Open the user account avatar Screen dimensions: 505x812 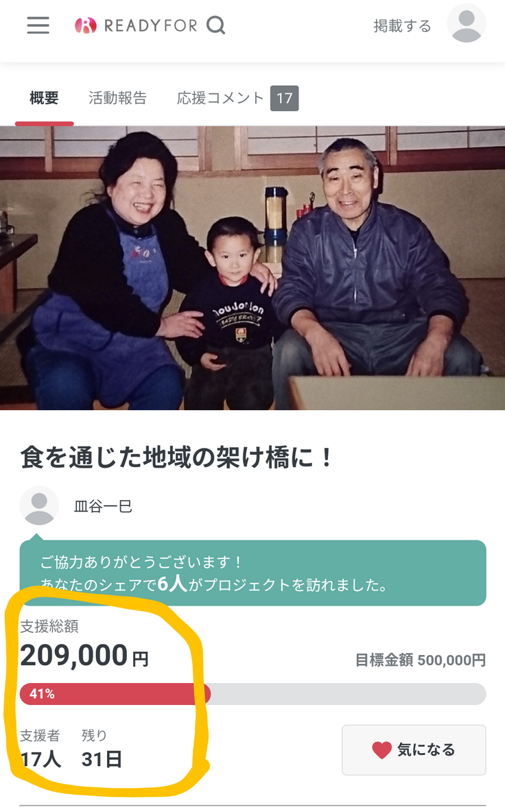click(x=466, y=23)
